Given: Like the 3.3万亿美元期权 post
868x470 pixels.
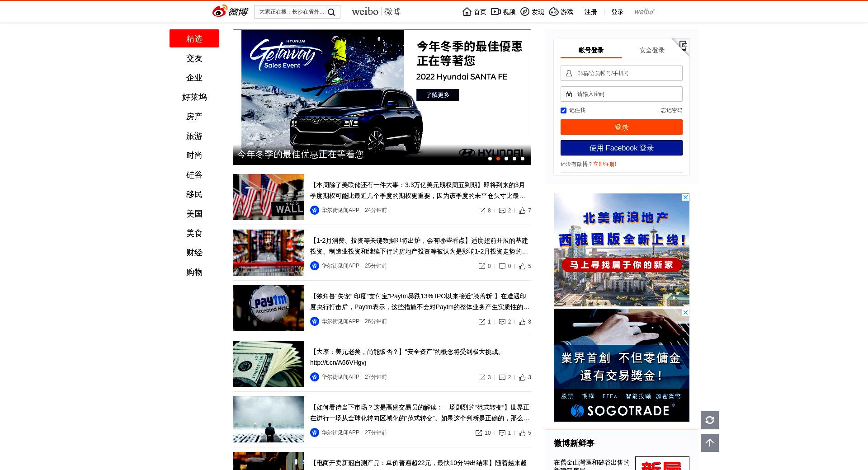Looking at the screenshot, I should coord(522,211).
